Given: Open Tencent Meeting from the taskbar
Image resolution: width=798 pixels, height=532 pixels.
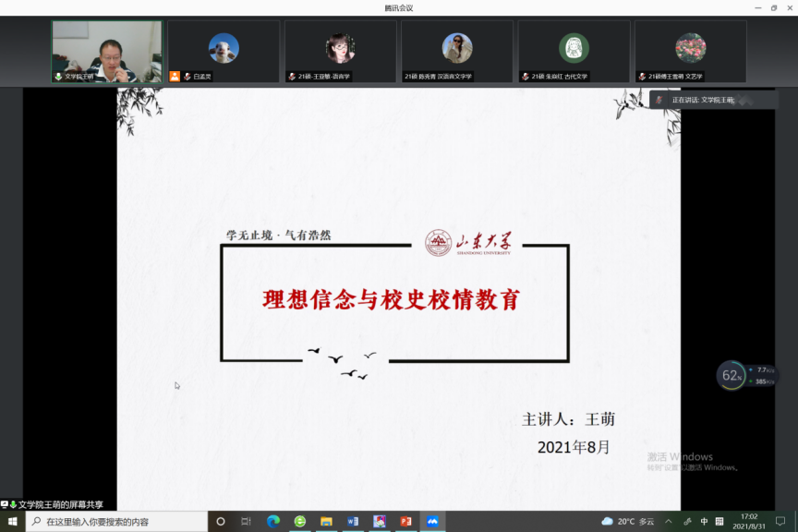Looking at the screenshot, I should 431,522.
